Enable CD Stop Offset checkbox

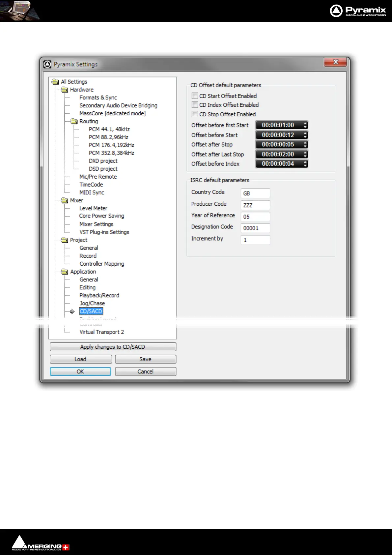195,114
